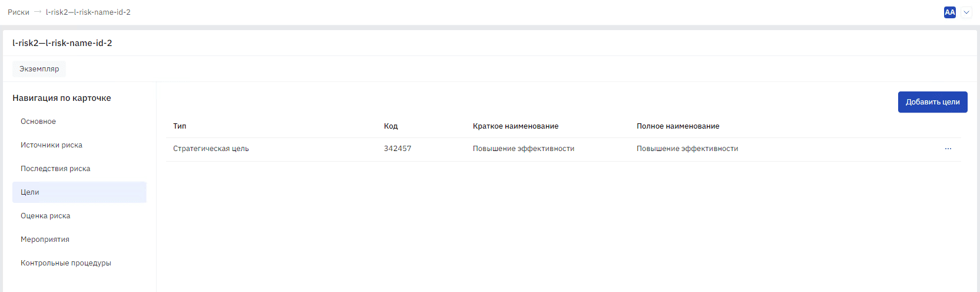Select Цели in card navigation
This screenshot has width=980, height=292.
coord(80,192)
